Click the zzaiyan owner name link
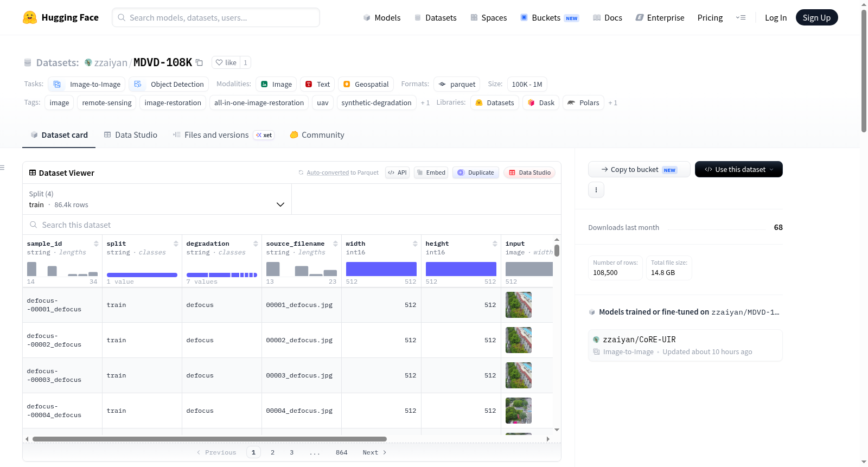This screenshot has width=868, height=467. (x=111, y=62)
